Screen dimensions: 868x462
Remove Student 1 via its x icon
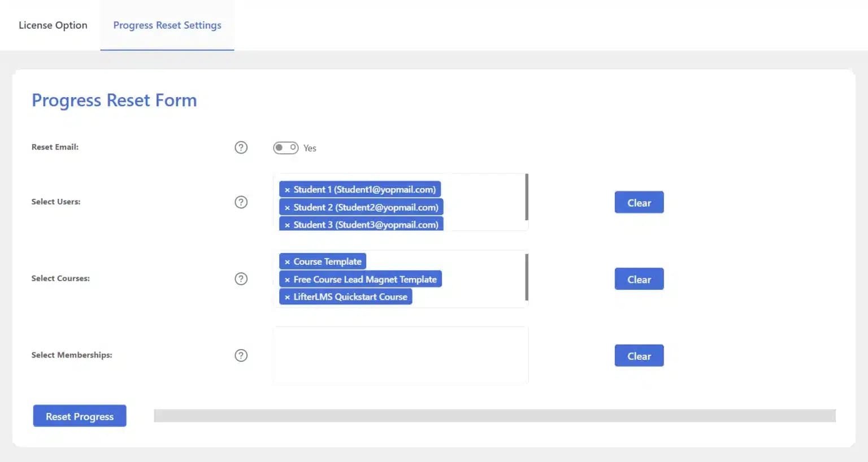coord(287,190)
